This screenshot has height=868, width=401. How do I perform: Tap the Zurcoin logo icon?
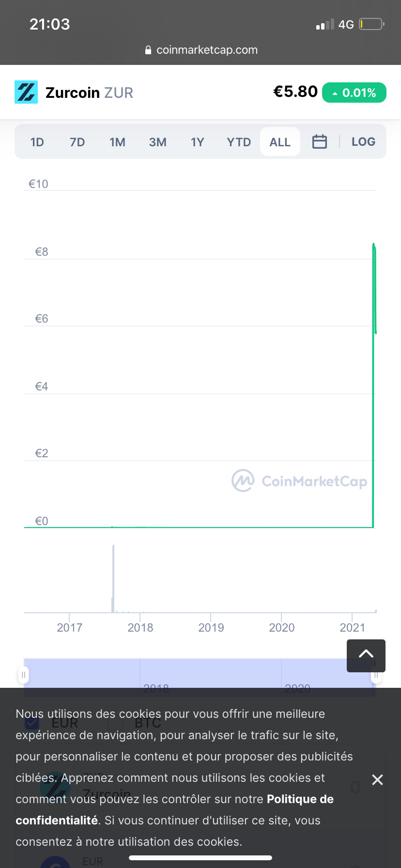pos(26,92)
